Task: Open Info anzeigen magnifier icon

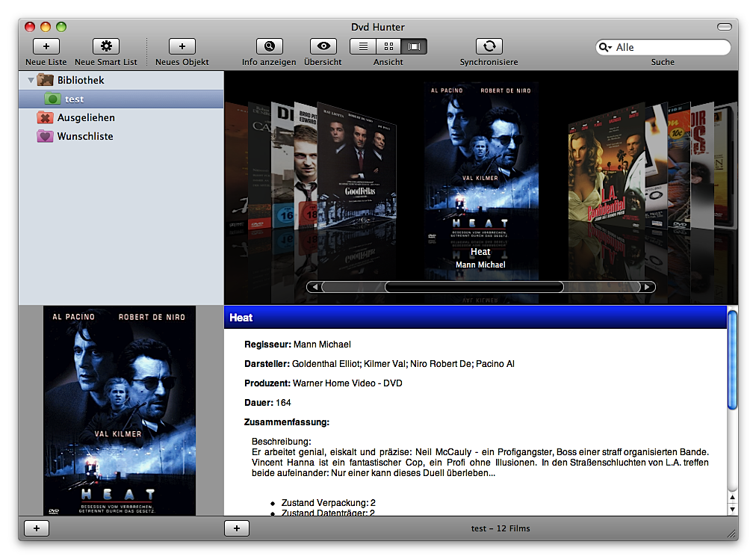Action: (x=270, y=46)
